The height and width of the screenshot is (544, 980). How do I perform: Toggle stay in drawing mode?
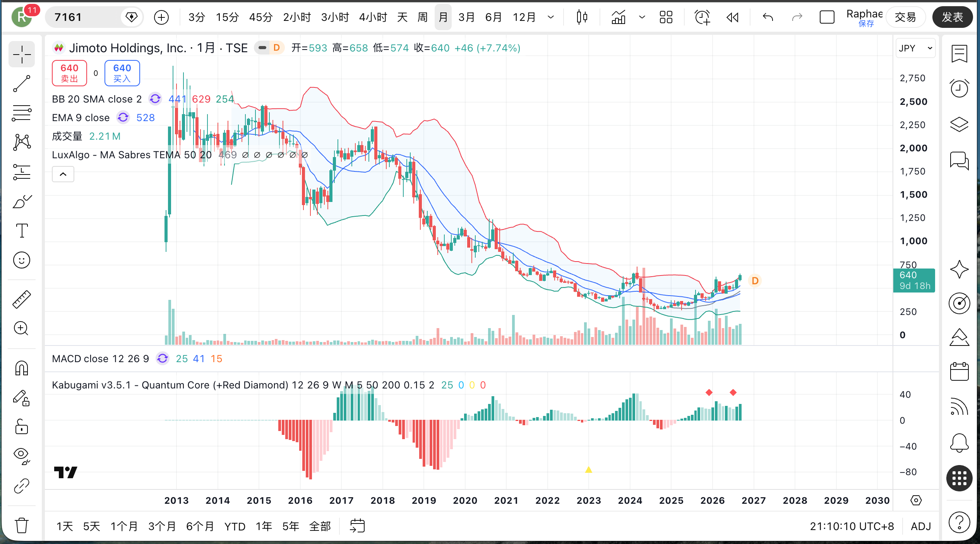tap(22, 398)
